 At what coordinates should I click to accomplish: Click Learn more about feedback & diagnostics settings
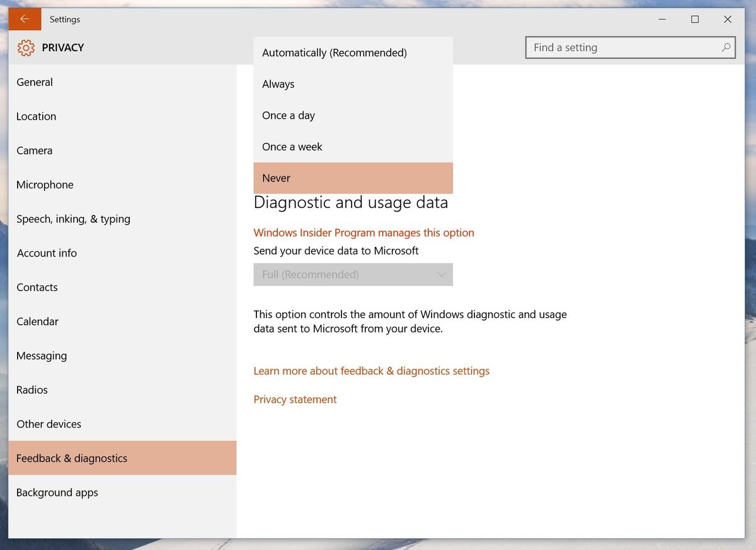pos(372,370)
